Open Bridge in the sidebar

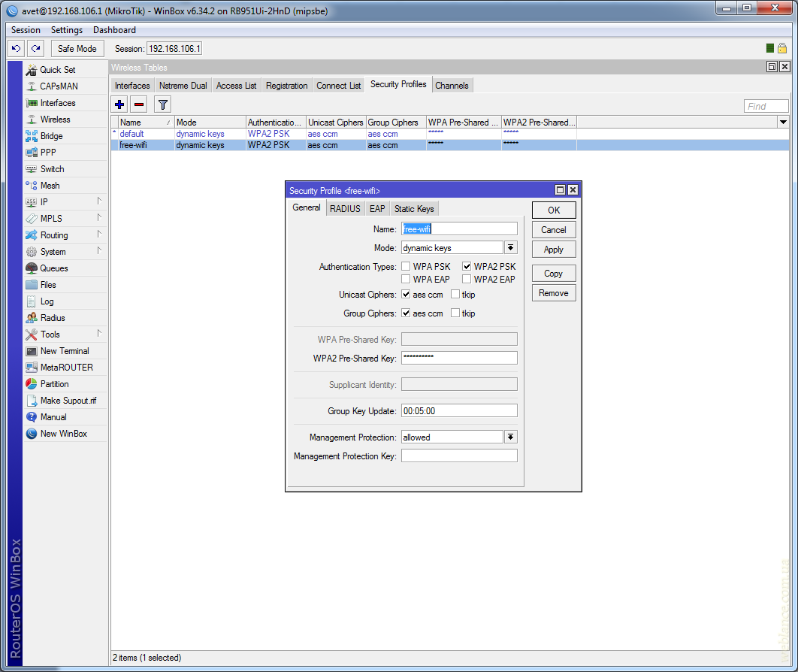pyautogui.click(x=51, y=136)
